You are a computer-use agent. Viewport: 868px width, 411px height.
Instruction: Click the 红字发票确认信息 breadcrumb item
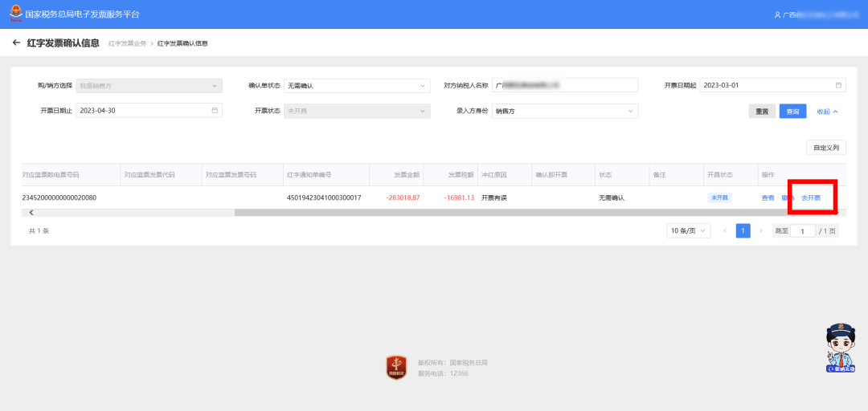182,43
